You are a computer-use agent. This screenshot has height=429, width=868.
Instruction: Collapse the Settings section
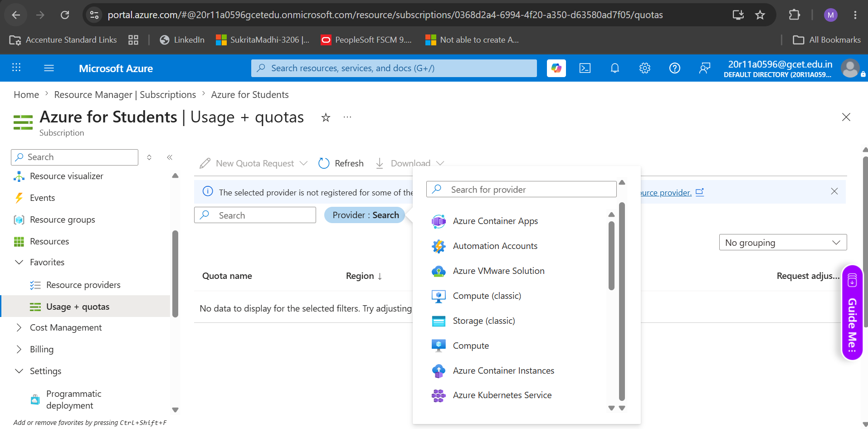pos(19,371)
